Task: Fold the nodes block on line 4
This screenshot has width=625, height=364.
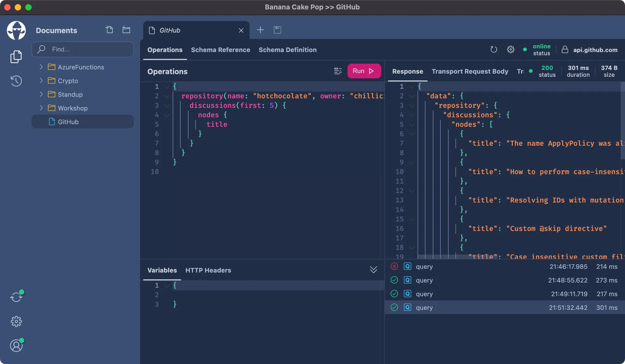Action: (x=167, y=115)
